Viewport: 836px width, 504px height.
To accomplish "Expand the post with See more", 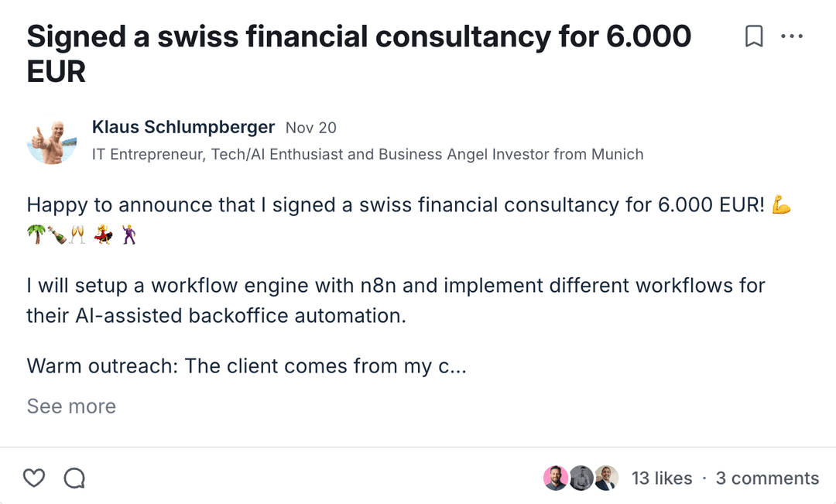I will coord(71,406).
